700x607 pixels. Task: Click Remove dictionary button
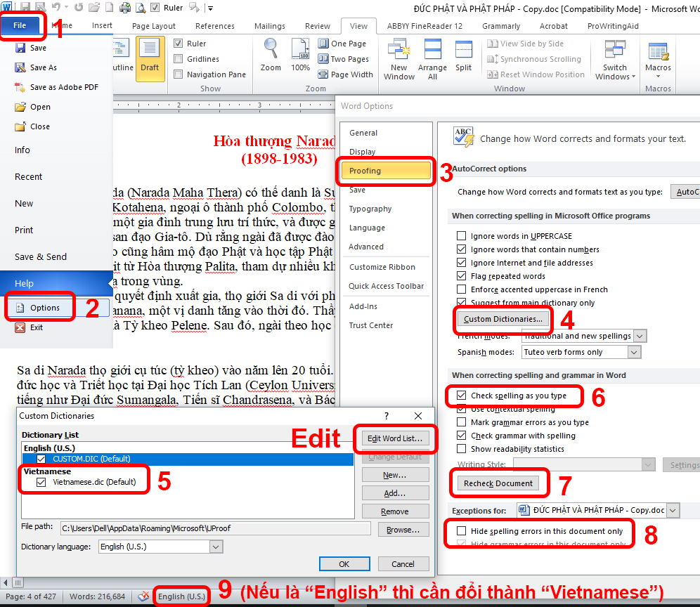click(395, 511)
